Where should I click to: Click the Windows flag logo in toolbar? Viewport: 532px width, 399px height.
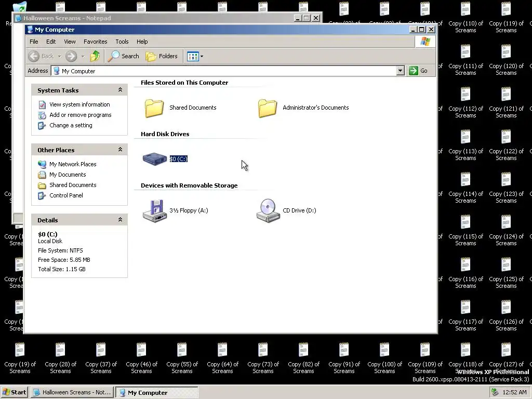[x=425, y=42]
